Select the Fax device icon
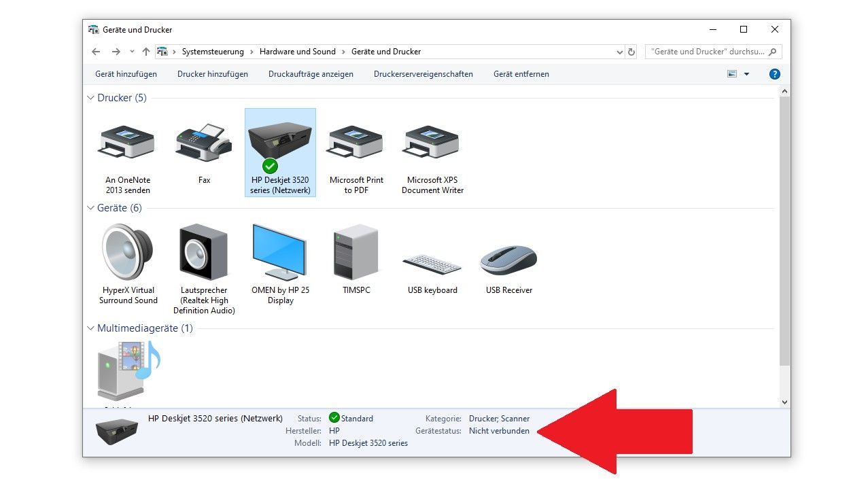This screenshot has width=868, height=488. (x=204, y=141)
